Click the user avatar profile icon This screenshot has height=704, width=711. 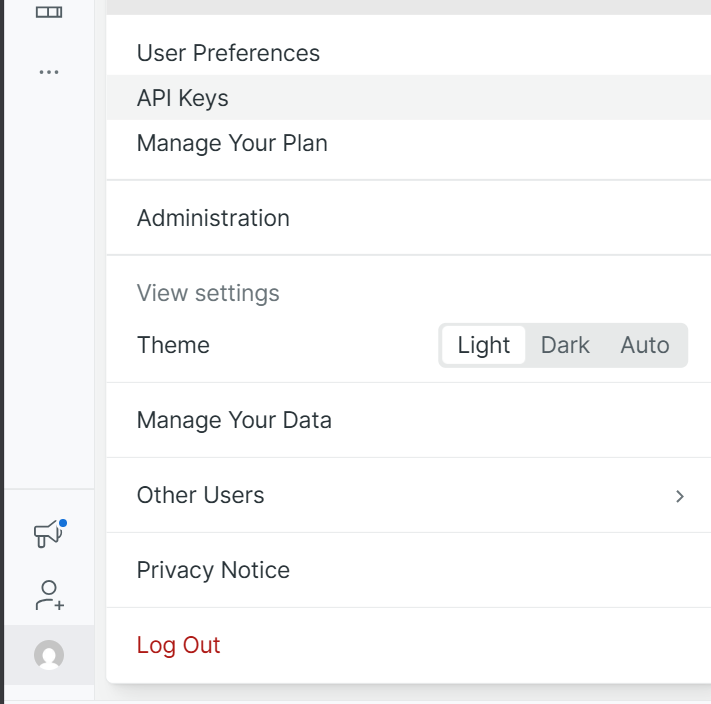click(49, 655)
